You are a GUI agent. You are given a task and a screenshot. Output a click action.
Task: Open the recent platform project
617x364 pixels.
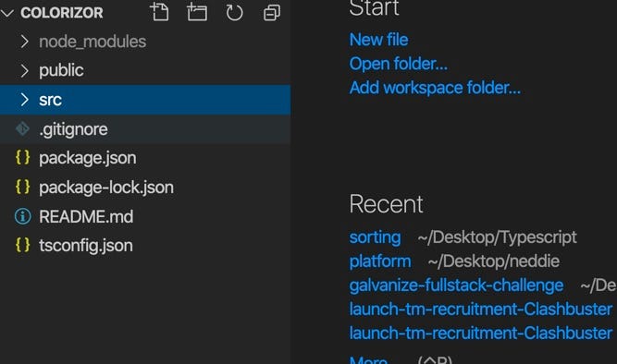pyautogui.click(x=380, y=261)
